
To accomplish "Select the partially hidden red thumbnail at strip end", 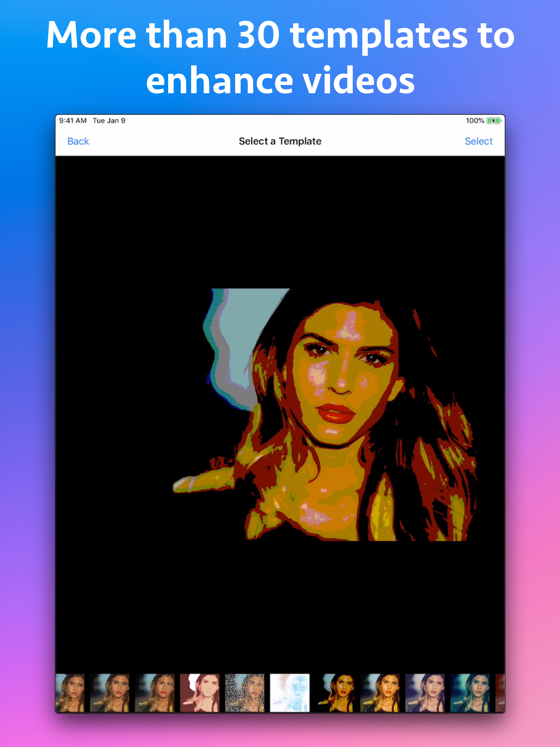I will tap(500, 693).
